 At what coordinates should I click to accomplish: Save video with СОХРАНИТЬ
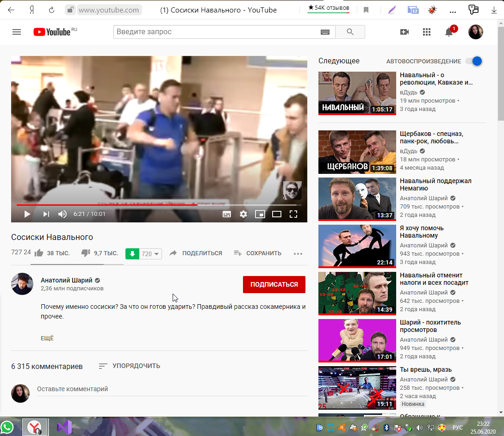click(x=257, y=253)
